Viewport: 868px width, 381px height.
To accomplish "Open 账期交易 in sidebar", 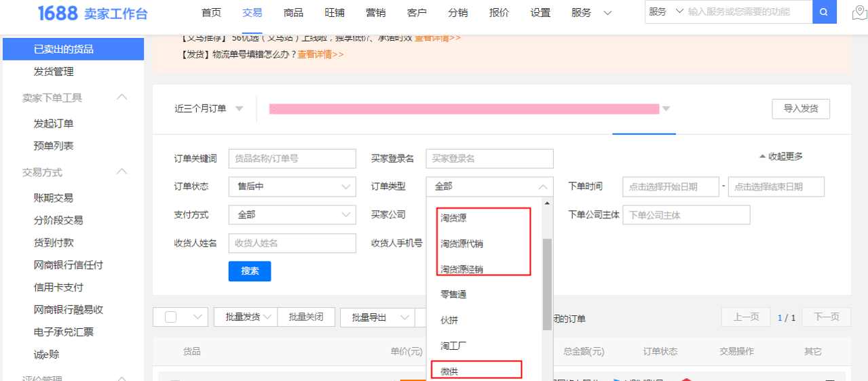I will (54, 198).
